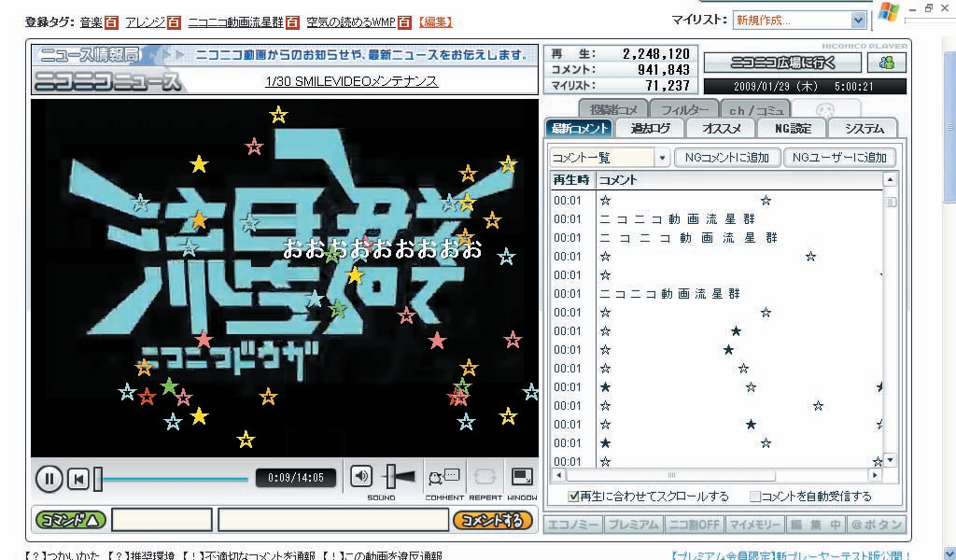Enable コメントを自動受信する checkbox
956x560 pixels.
click(754, 496)
